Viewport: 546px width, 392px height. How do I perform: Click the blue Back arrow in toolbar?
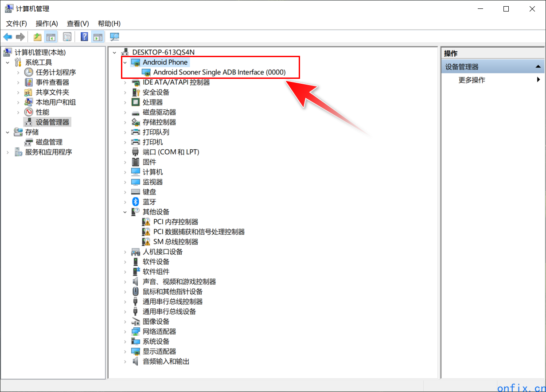click(8, 37)
